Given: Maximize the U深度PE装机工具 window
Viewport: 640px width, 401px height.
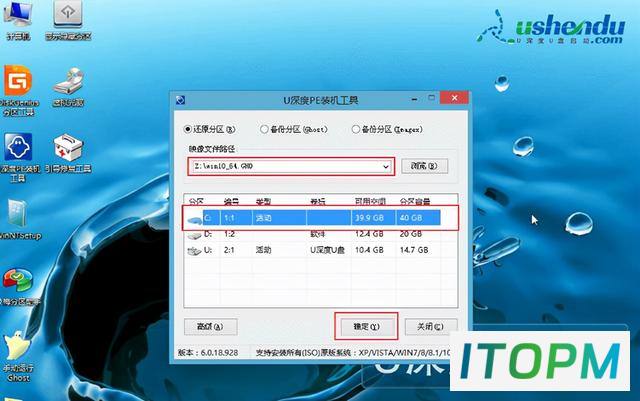Looking at the screenshot, I should coord(431,98).
